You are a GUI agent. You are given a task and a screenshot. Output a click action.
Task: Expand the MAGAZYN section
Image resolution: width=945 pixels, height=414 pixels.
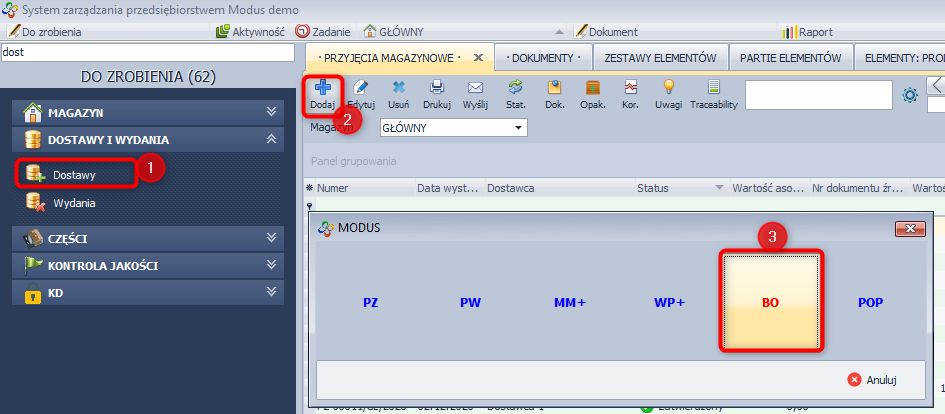(271, 112)
